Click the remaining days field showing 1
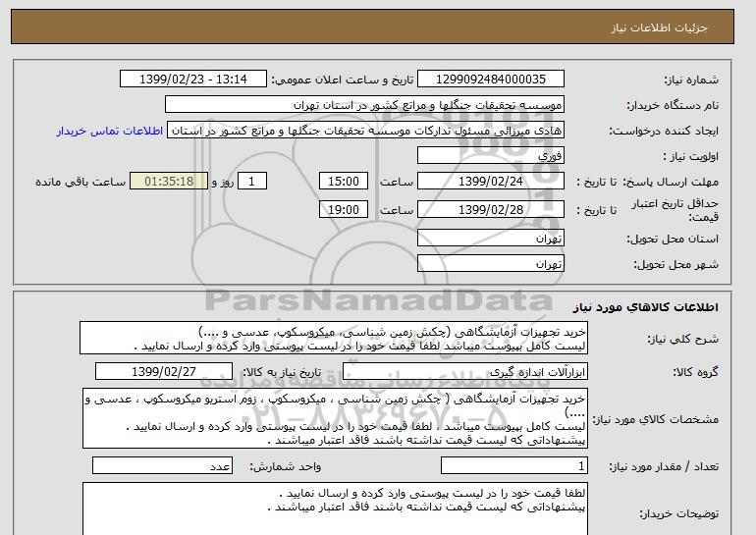Image resolution: width=756 pixels, height=535 pixels. click(251, 182)
